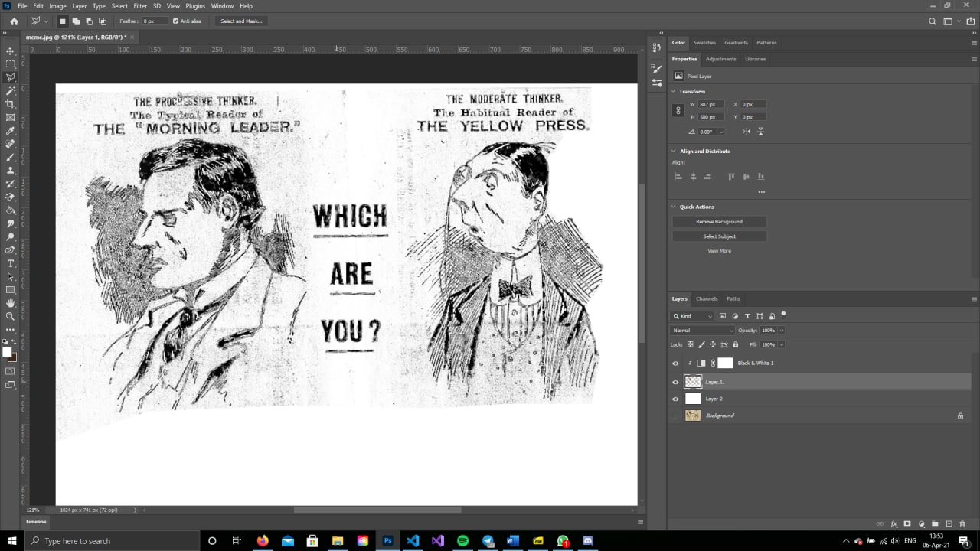Select the Move tool

coord(10,51)
